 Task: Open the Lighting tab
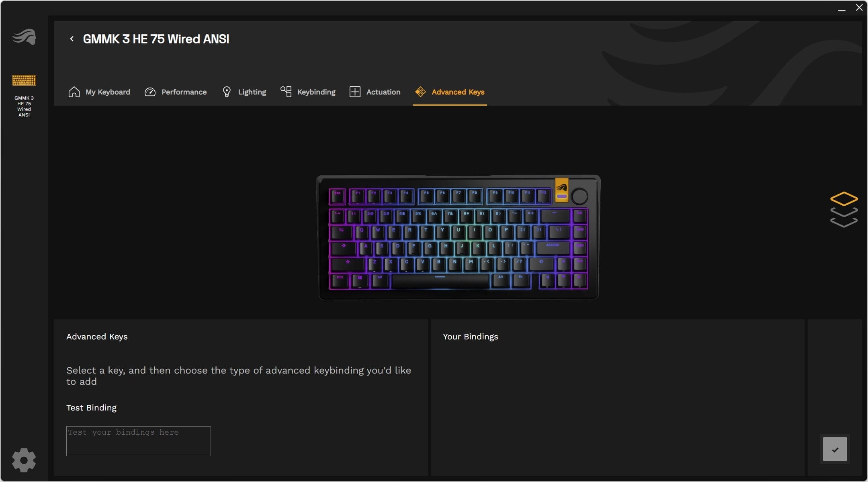pos(244,92)
